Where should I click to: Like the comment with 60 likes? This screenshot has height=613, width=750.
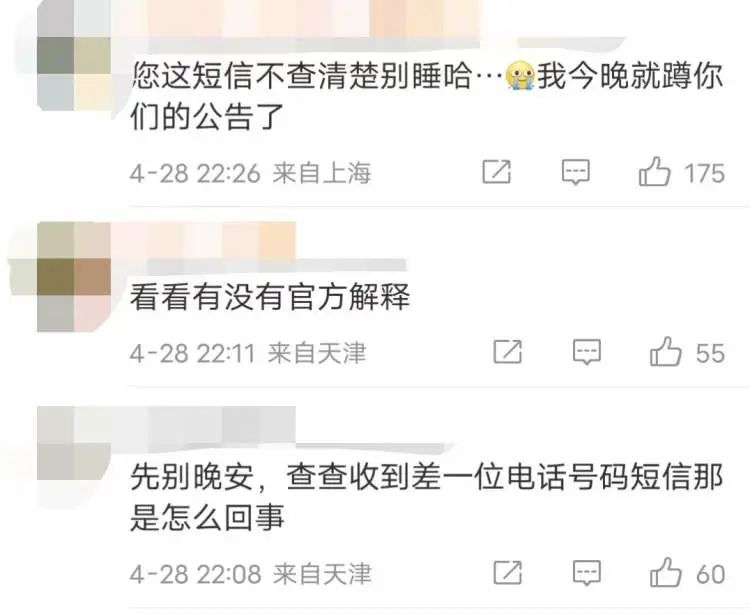point(665,572)
